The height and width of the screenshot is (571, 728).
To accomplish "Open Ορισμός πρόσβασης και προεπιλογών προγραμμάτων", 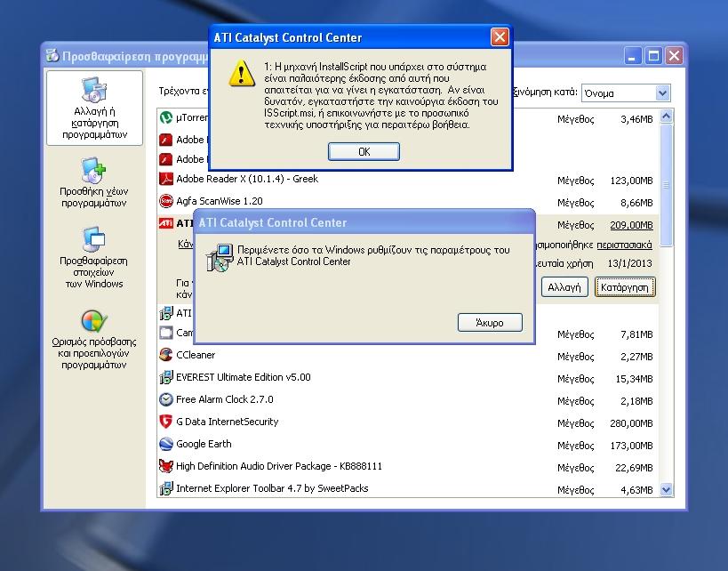I will point(94,340).
